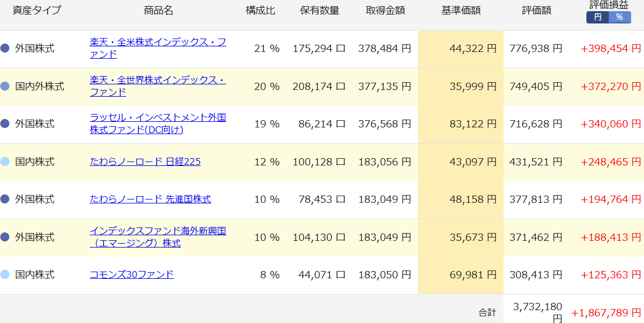
Task: Select acquisition amount 376,568 円
Action: 384,124
